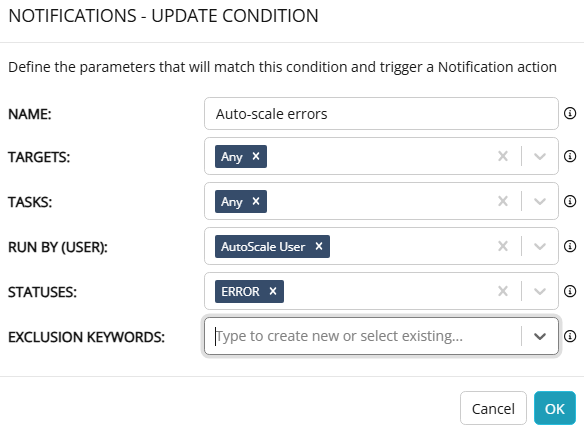This screenshot has width=584, height=433.
Task: Remove the AutoScale User tag
Action: (319, 246)
